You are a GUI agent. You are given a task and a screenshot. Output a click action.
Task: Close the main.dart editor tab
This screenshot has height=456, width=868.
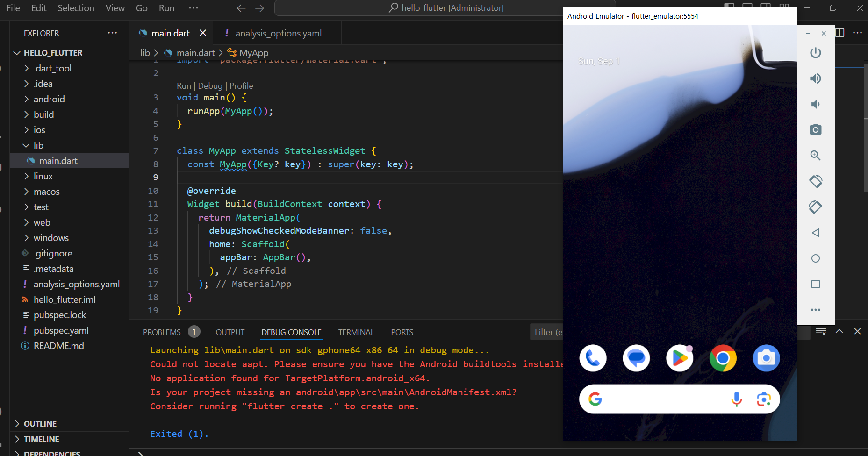point(203,33)
